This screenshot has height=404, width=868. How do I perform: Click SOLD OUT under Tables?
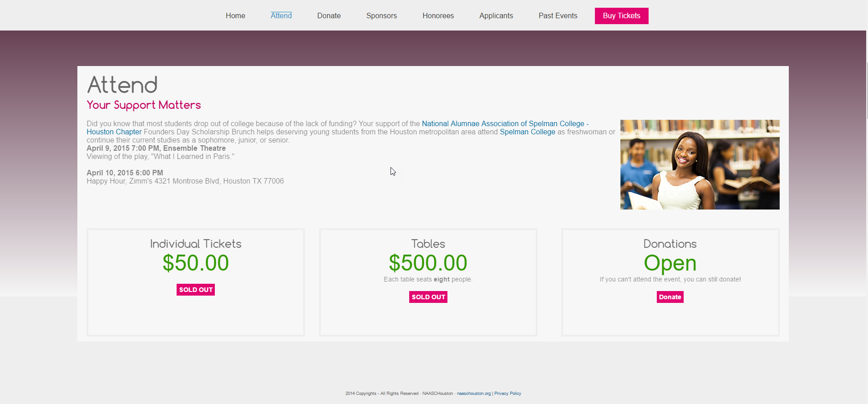click(x=428, y=297)
